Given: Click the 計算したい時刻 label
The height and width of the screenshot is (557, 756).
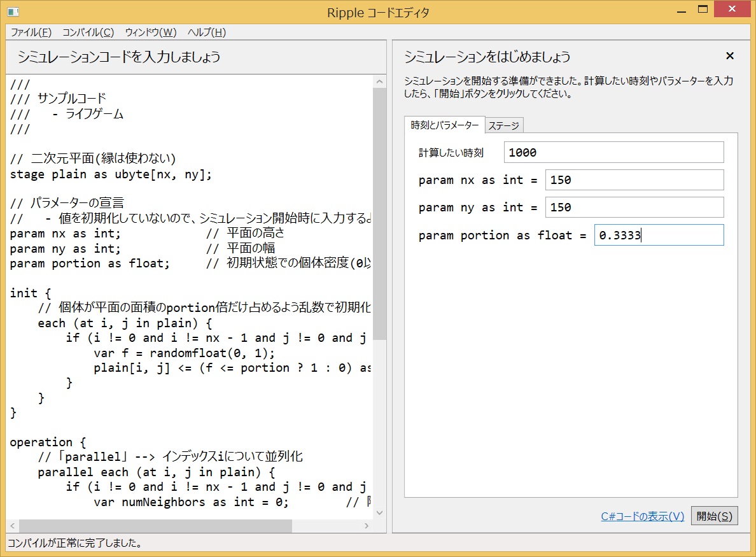Looking at the screenshot, I should point(451,153).
